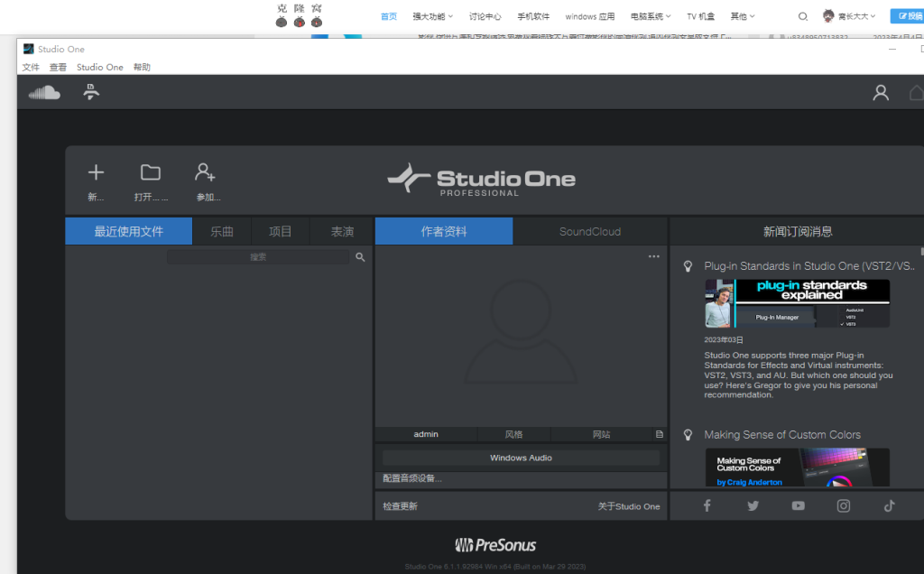Open the 帮助 menu
The image size is (924, 574).
point(142,67)
